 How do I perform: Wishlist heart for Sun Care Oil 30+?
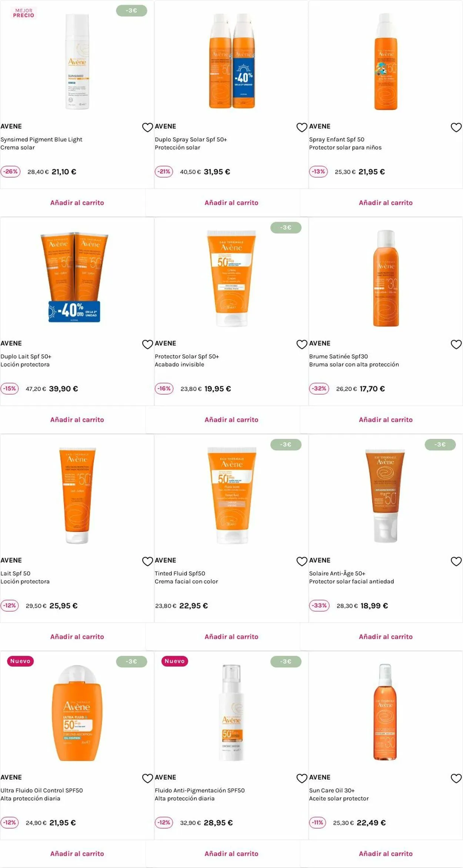[456, 778]
